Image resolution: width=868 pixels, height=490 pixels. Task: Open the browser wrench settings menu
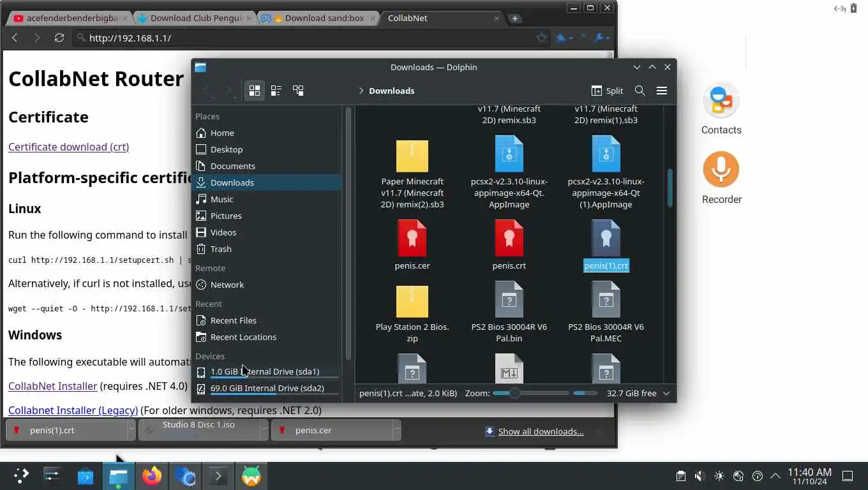pyautogui.click(x=602, y=38)
